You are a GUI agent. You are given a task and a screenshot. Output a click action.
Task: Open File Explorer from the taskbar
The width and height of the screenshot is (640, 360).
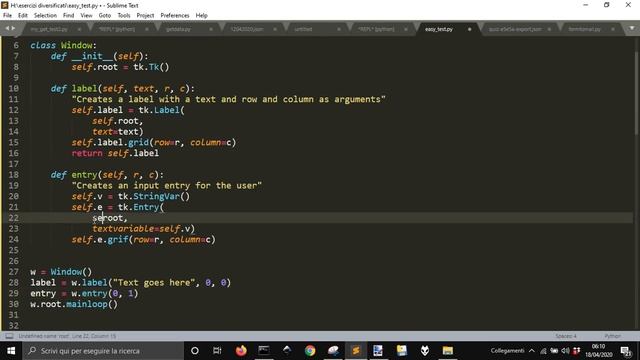coord(448,351)
